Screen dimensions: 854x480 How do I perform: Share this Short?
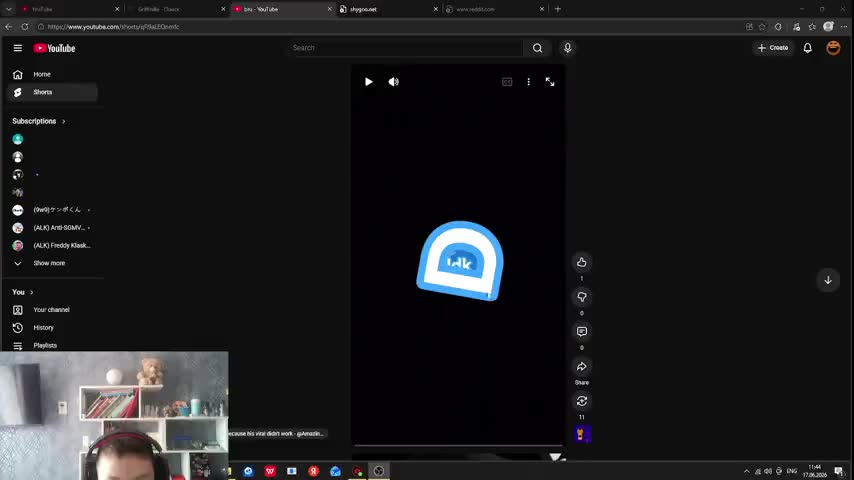point(582,366)
